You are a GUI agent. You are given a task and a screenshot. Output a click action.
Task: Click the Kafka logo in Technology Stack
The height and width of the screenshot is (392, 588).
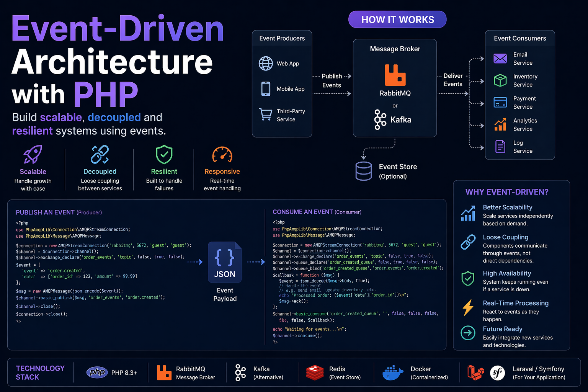click(x=240, y=372)
